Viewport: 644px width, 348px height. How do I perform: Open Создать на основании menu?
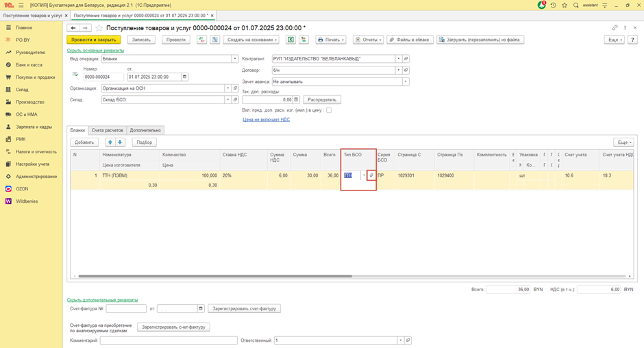tap(251, 40)
